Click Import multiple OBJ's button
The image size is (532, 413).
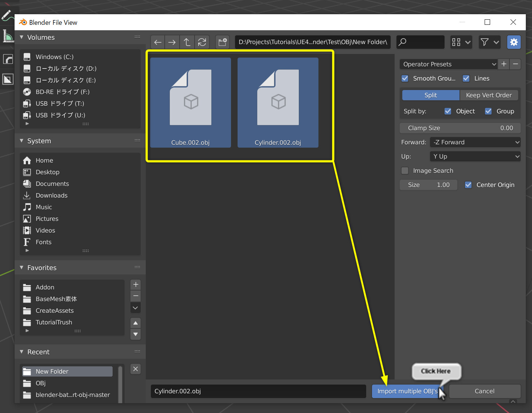tap(407, 391)
